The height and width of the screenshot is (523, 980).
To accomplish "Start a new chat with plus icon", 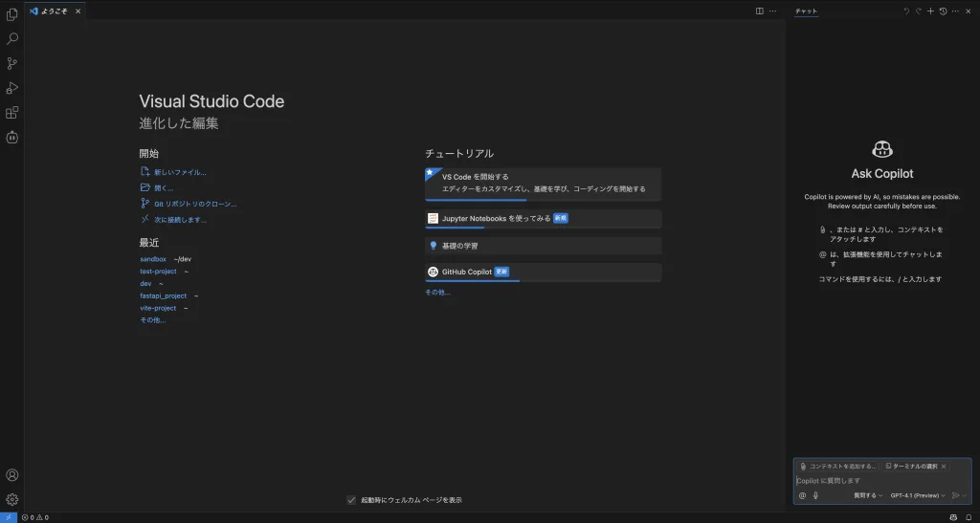I will click(x=930, y=11).
